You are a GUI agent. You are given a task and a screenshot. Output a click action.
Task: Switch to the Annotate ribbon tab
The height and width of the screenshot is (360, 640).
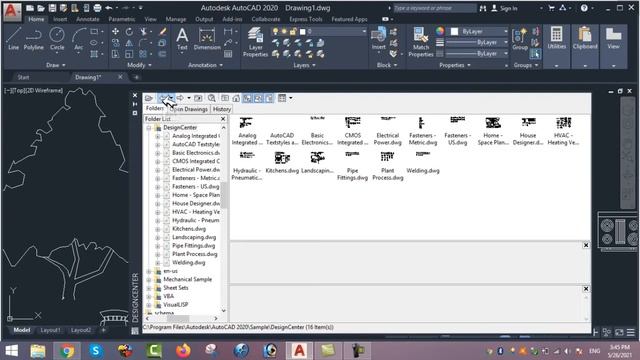[88, 19]
